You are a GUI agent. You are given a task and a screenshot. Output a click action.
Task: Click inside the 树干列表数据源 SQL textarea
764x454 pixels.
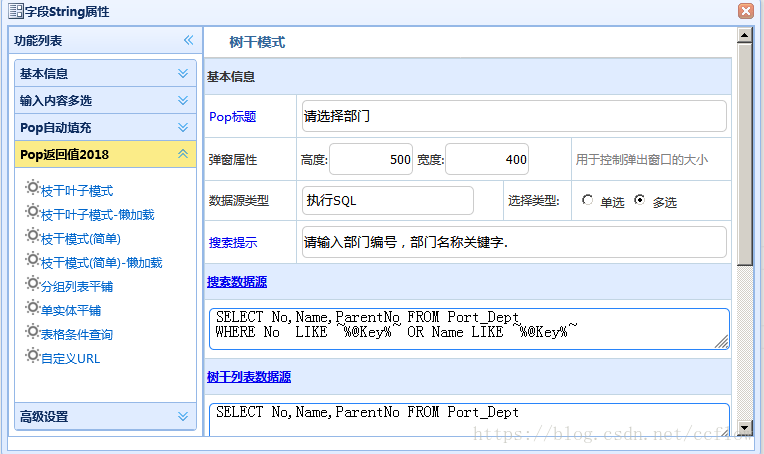(469, 419)
